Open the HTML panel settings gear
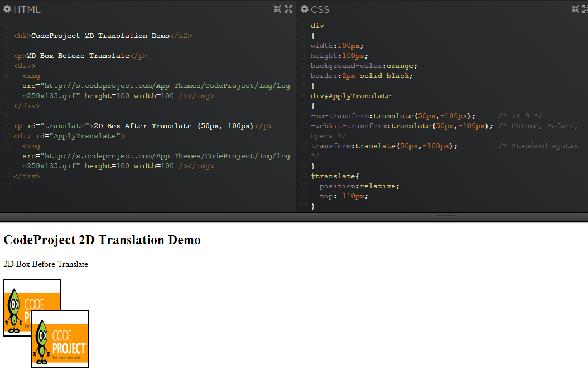This screenshot has width=588, height=370. pyautogui.click(x=7, y=9)
